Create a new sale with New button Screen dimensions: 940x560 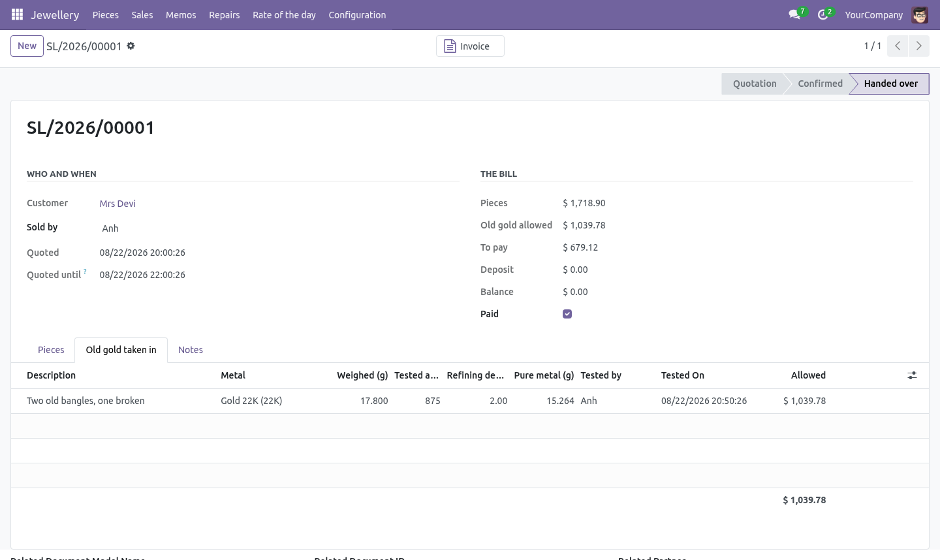[x=27, y=46]
